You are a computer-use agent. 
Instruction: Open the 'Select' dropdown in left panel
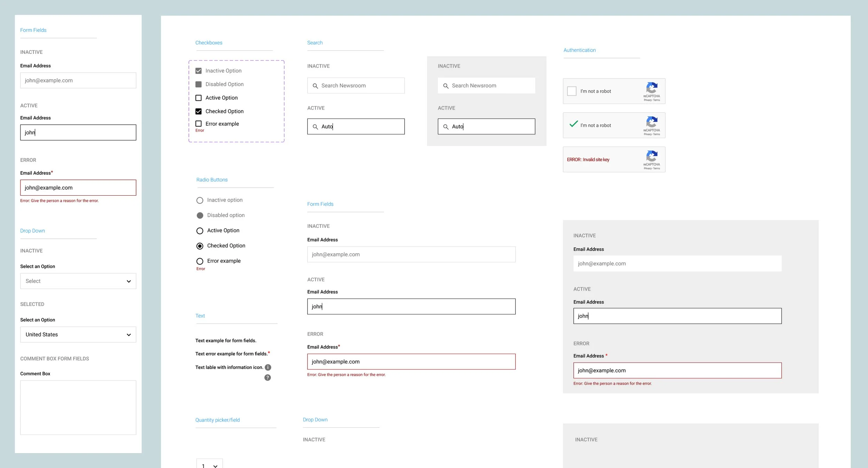(78, 281)
